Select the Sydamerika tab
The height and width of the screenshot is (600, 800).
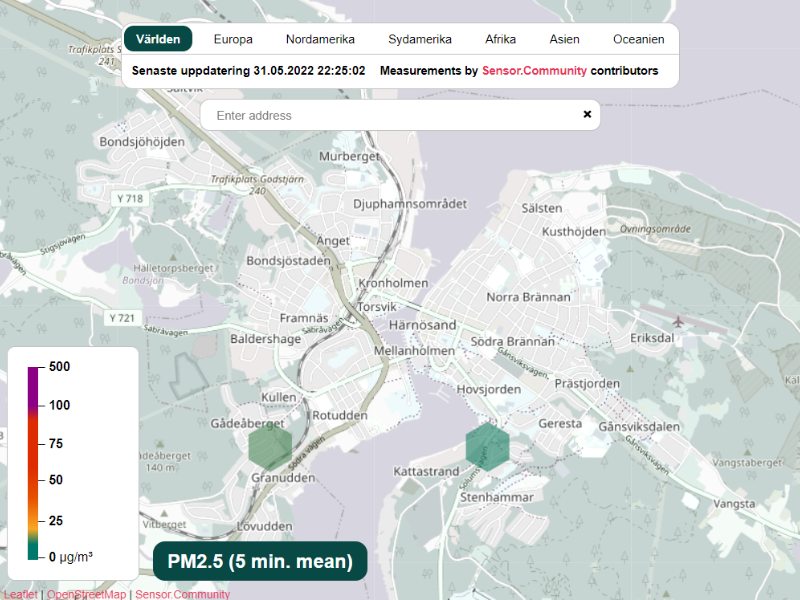pos(420,40)
